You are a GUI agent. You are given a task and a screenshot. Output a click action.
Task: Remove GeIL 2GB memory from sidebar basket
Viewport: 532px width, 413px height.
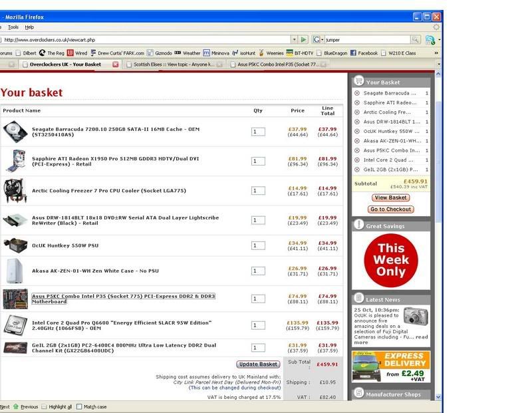click(357, 170)
